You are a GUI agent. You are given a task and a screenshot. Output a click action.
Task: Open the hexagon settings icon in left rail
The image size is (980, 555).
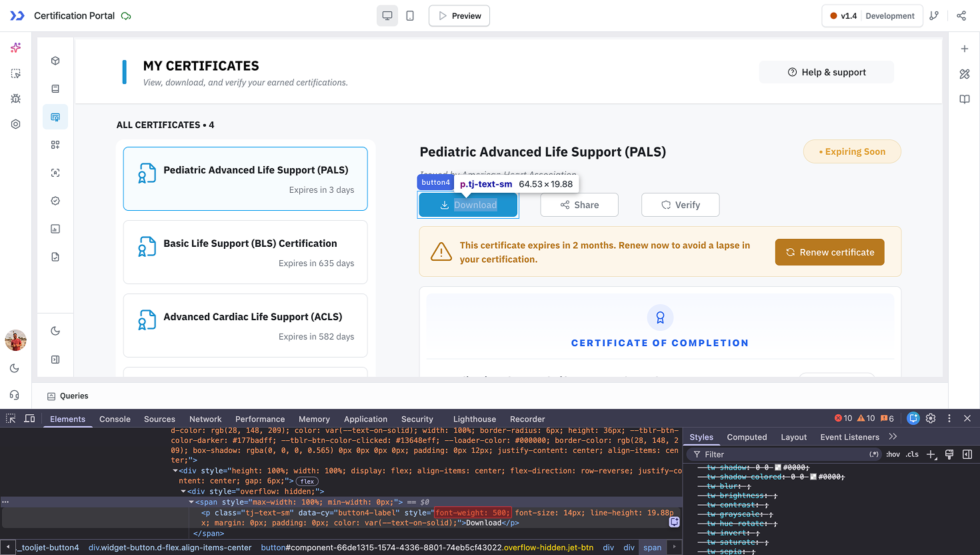pos(15,124)
